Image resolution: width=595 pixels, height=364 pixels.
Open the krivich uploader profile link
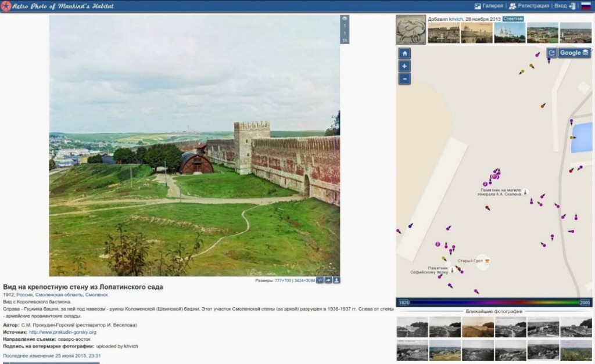point(456,19)
